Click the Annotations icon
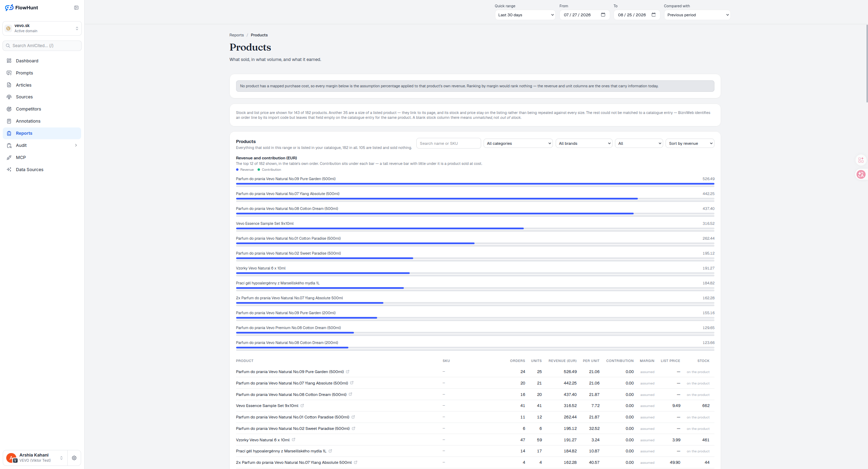This screenshot has width=868, height=469. pos(9,121)
